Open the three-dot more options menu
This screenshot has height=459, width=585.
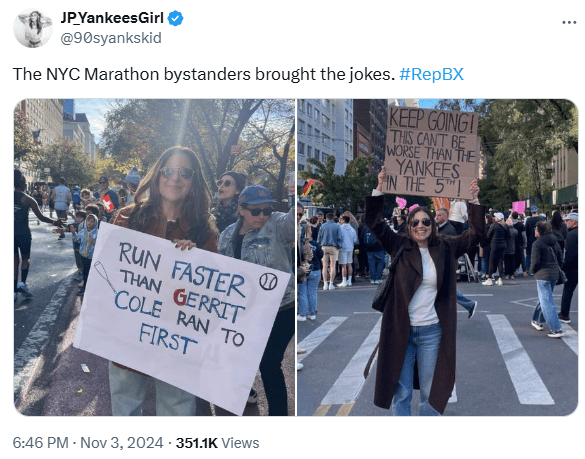pos(569,22)
